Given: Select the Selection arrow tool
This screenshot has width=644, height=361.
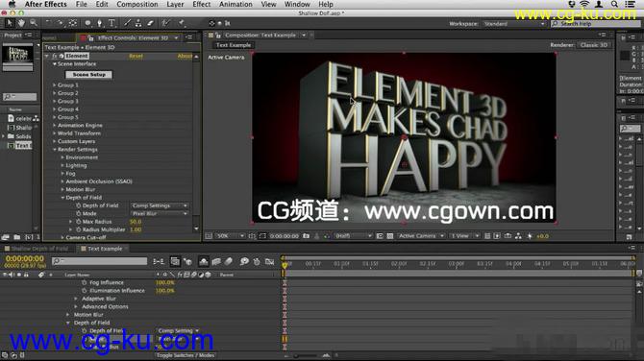Looking at the screenshot, I should (x=9, y=23).
